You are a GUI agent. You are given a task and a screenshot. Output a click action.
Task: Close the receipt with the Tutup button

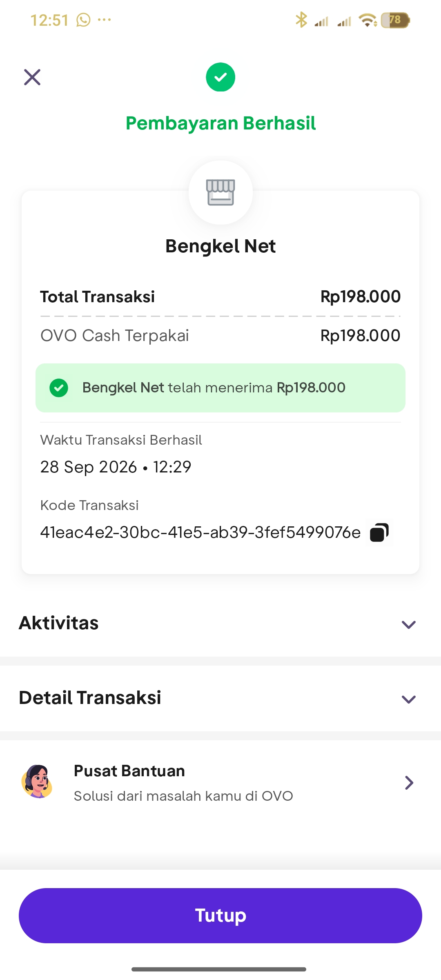(x=220, y=915)
